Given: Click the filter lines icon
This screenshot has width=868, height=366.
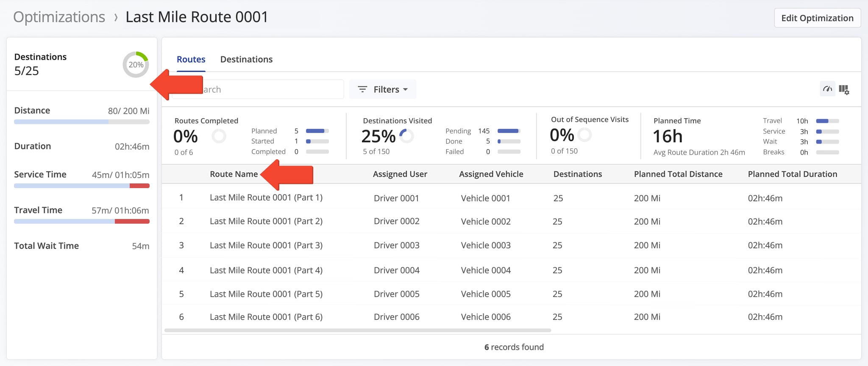Looking at the screenshot, I should (x=362, y=89).
